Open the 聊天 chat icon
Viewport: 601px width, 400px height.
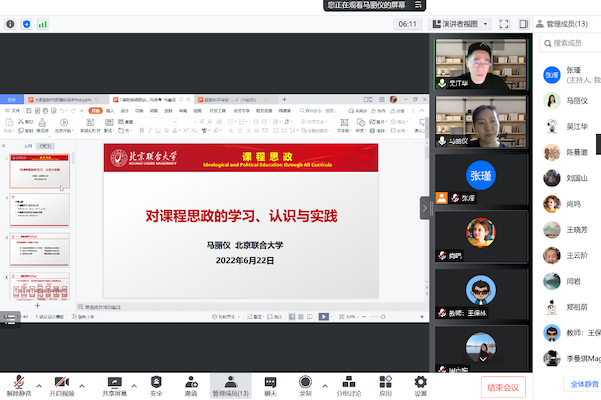pyautogui.click(x=270, y=384)
